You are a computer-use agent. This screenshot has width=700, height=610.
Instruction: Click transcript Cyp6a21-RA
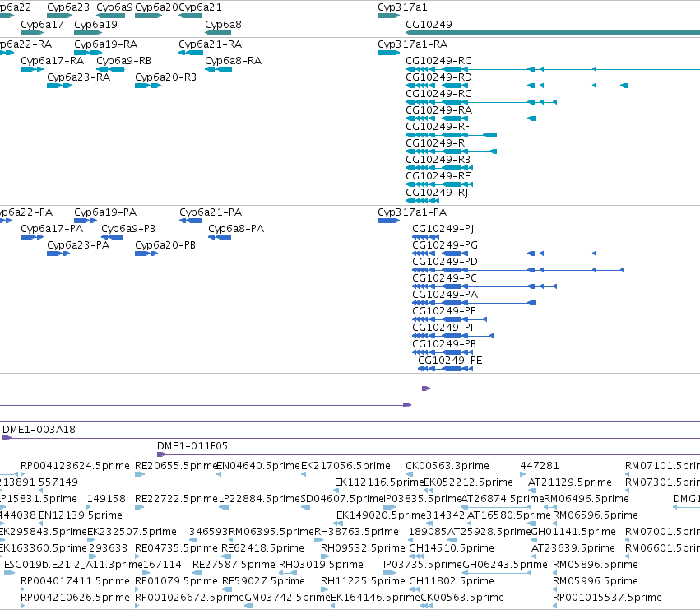[211, 44]
